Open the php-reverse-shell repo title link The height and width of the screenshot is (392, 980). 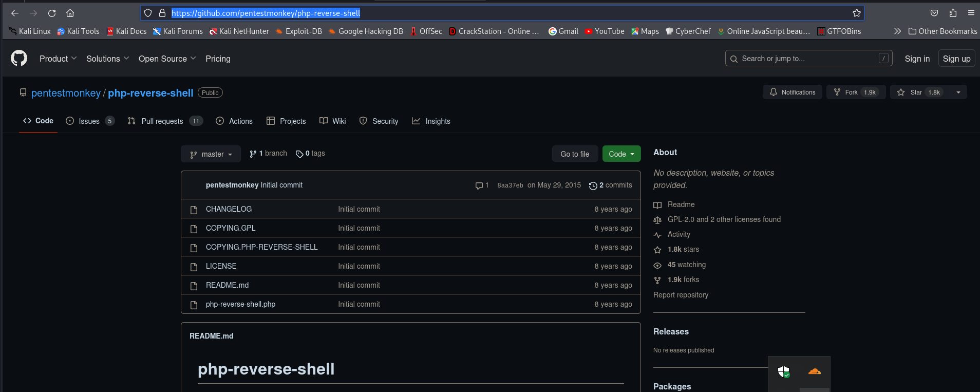[150, 93]
